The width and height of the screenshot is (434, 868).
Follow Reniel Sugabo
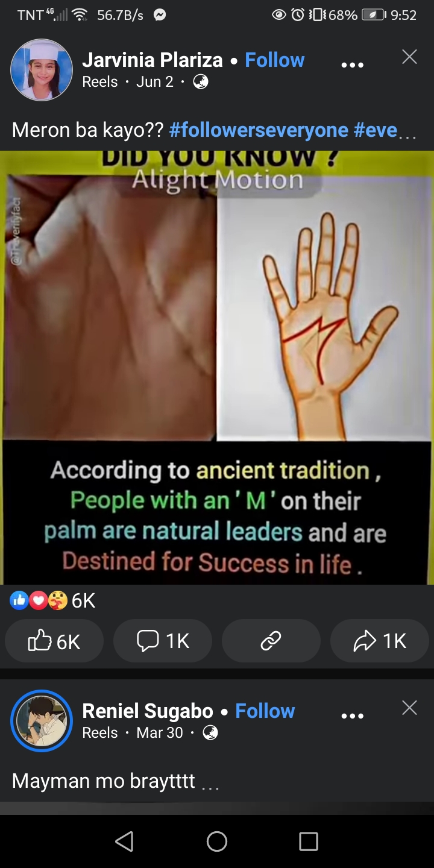coord(265,711)
